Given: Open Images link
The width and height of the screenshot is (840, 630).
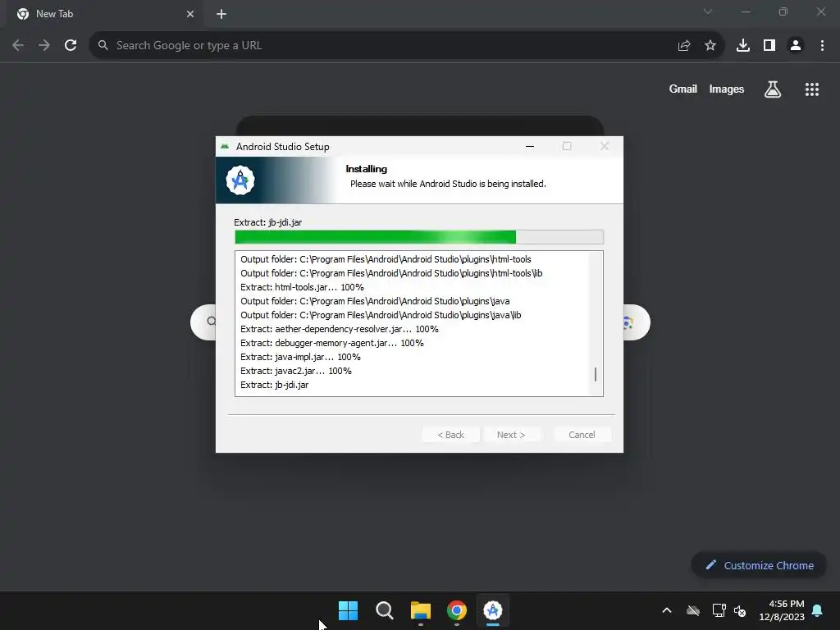Looking at the screenshot, I should [x=727, y=89].
